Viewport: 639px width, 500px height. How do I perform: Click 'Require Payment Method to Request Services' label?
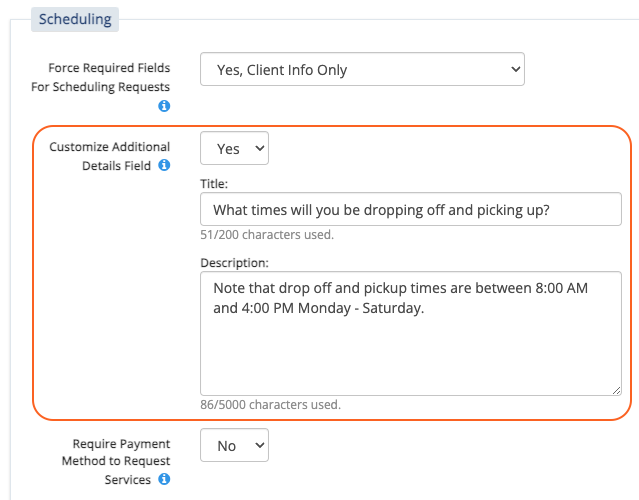click(116, 461)
